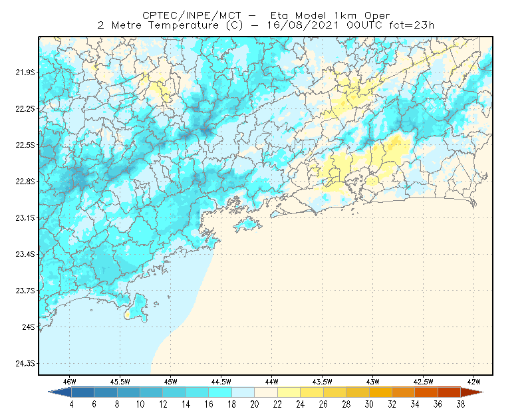Viewport: 532px width, 411px height.
Task: Select the light yellow 22–24 legend segment
Action: click(289, 392)
